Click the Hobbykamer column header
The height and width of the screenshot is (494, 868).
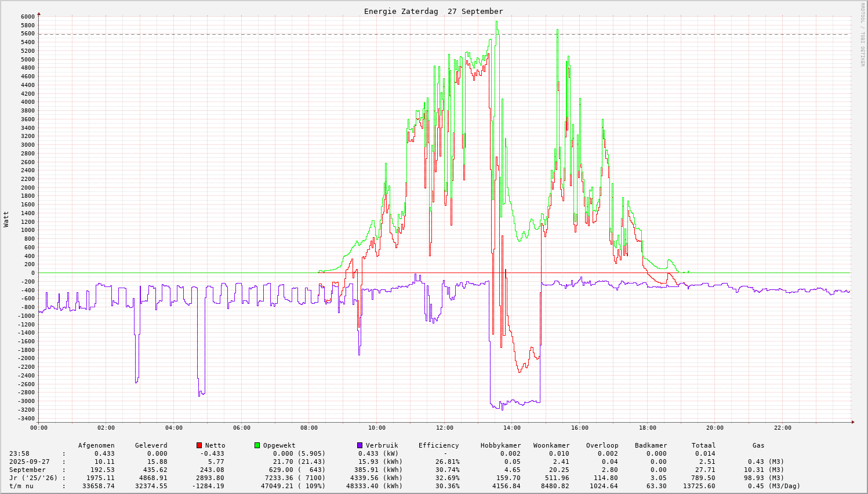tap(500, 445)
